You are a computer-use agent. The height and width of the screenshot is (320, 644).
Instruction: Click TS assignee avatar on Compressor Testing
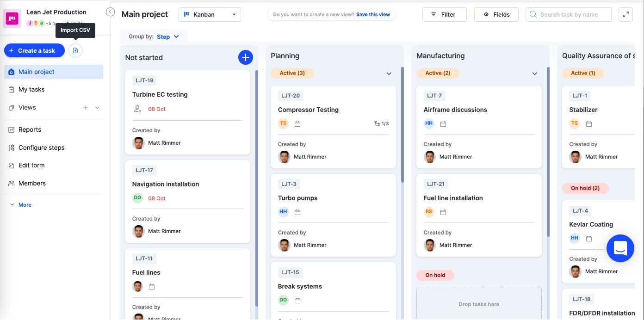click(283, 123)
